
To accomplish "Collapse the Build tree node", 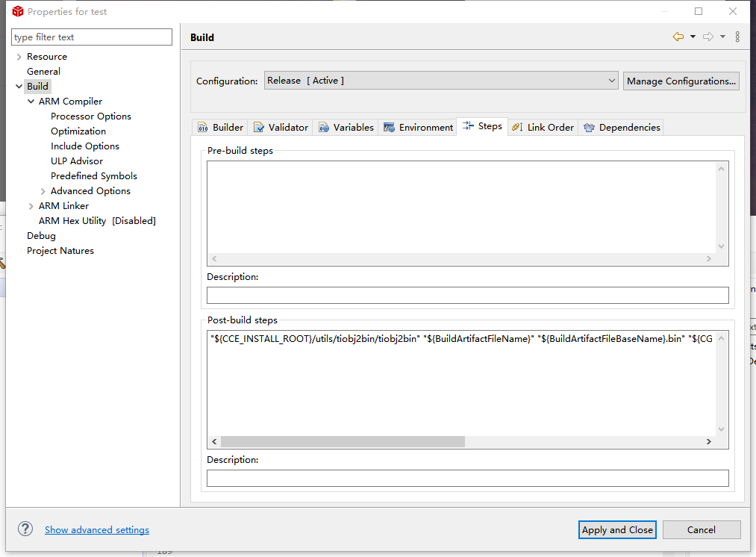I will pyautogui.click(x=19, y=87).
